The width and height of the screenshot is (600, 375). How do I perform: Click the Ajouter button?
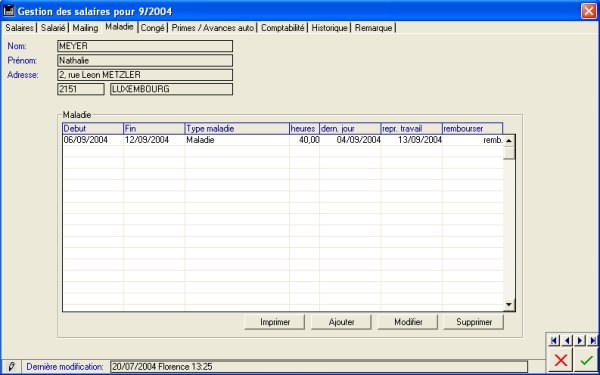[341, 322]
